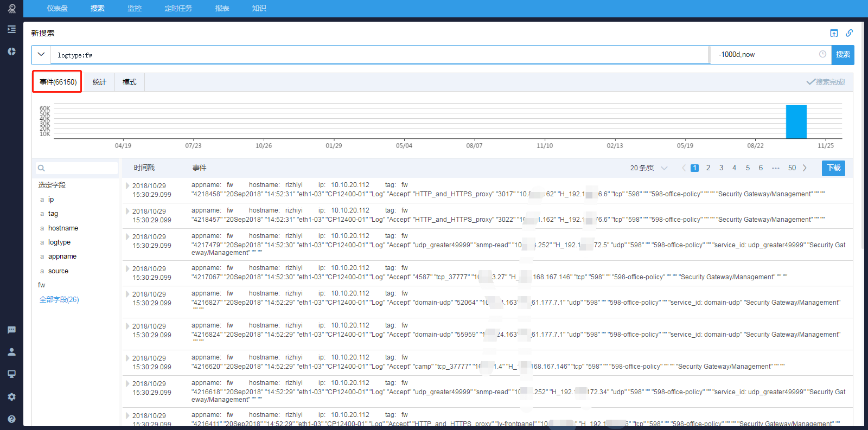This screenshot has width=868, height=430.
Task: Click the indent menu icon in left sidebar
Action: [x=11, y=29]
